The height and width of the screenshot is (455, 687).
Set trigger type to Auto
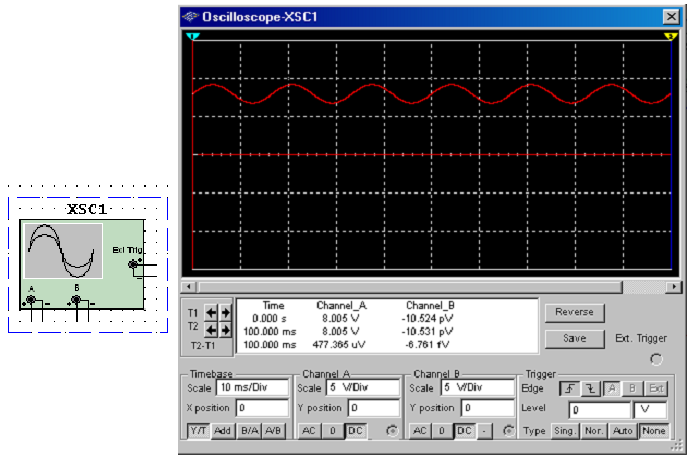pos(625,430)
